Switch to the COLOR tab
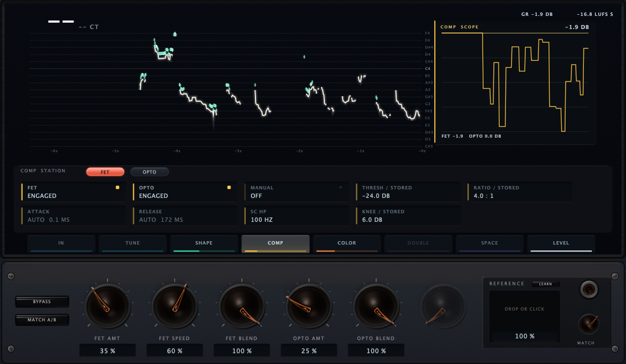This screenshot has width=626, height=364. click(x=347, y=244)
